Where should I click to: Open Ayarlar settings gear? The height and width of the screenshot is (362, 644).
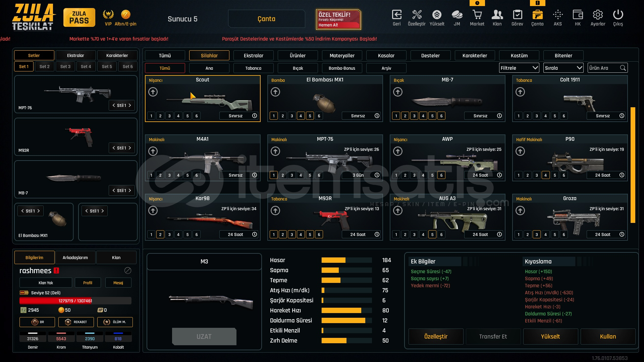pyautogui.click(x=598, y=15)
